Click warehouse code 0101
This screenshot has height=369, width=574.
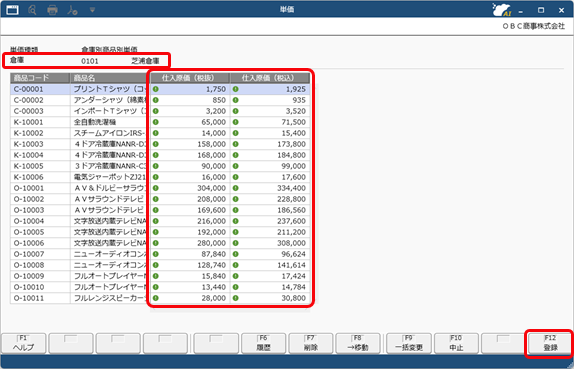tap(90, 61)
